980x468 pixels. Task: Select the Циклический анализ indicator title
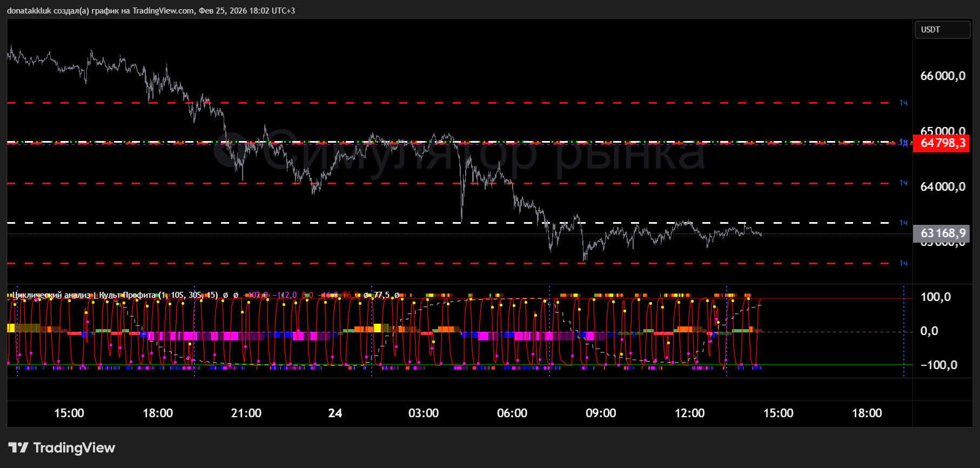tap(51, 295)
